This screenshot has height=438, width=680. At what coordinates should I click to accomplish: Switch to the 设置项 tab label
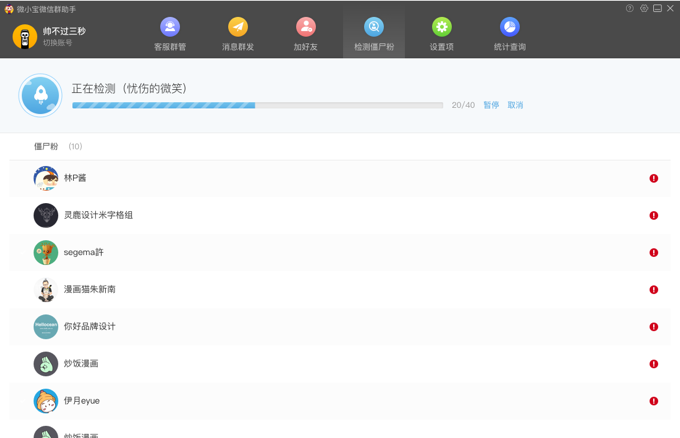(441, 47)
